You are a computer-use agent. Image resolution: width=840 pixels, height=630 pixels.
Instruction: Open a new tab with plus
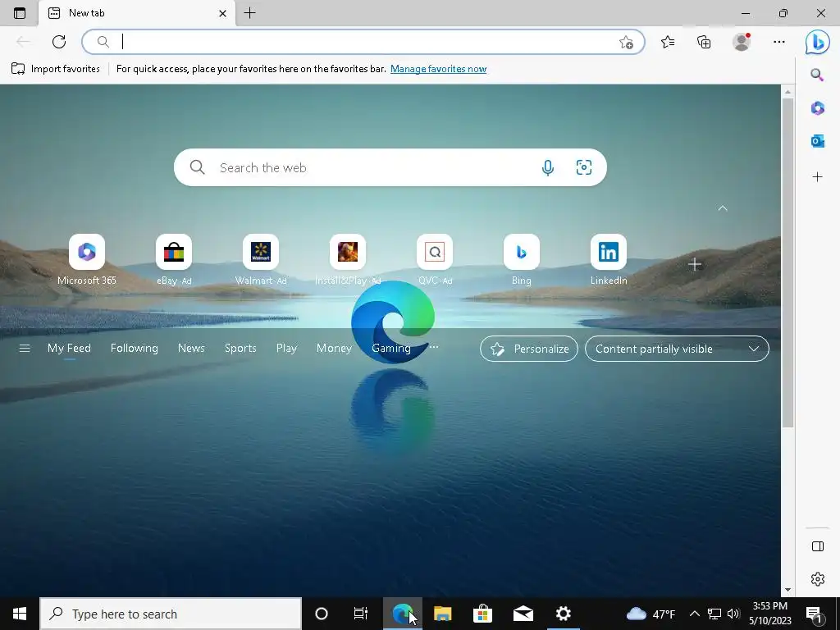click(x=249, y=13)
